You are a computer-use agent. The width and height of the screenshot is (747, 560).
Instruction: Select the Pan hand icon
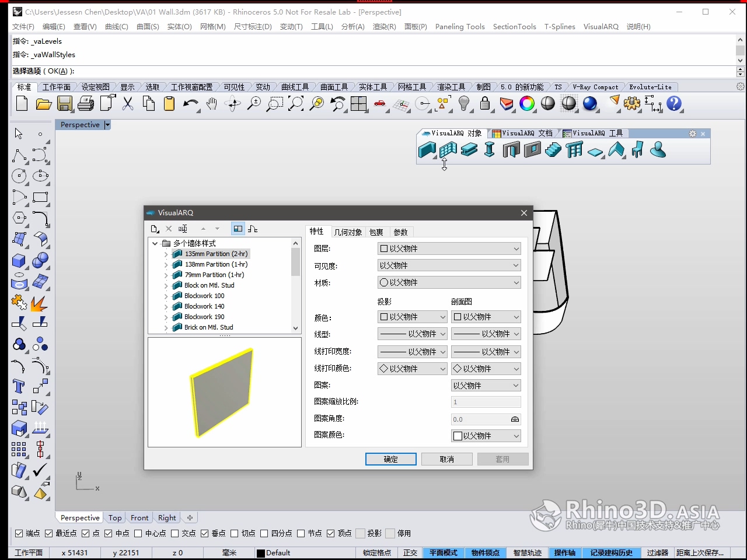(212, 104)
